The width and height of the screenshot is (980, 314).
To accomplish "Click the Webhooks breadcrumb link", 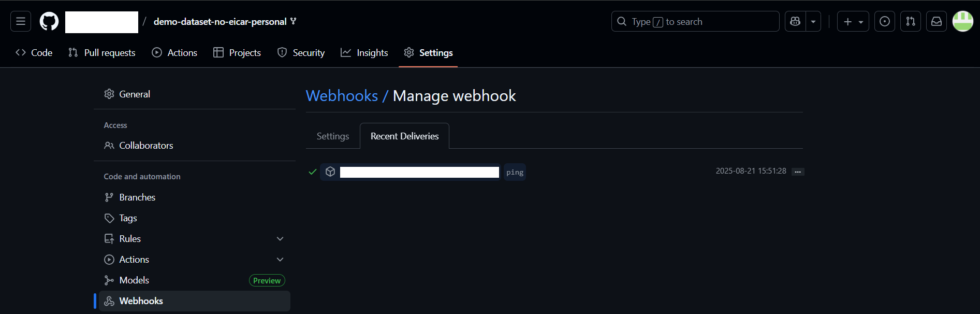I will pos(342,96).
